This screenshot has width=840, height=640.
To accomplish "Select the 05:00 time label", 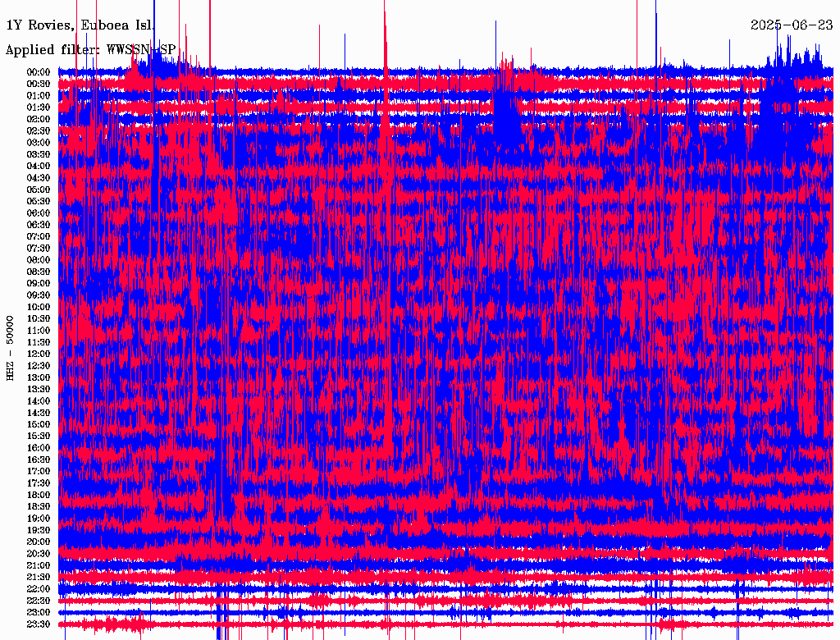I will (x=39, y=190).
